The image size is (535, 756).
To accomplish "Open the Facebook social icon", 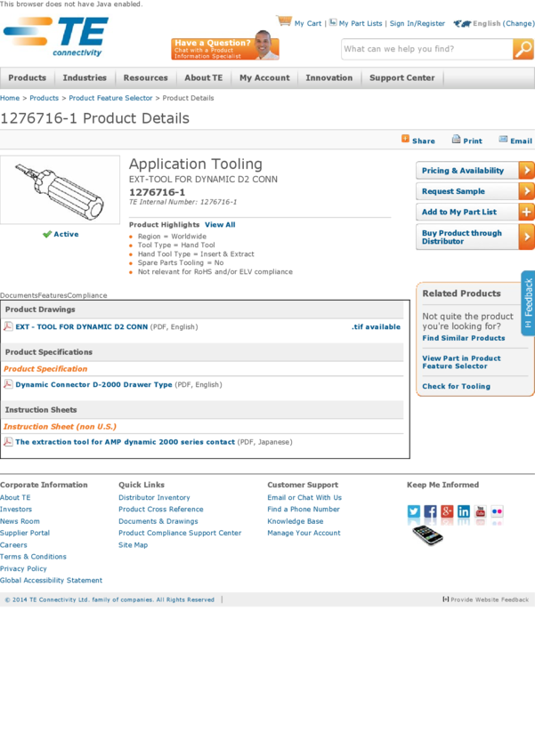I will [430, 511].
